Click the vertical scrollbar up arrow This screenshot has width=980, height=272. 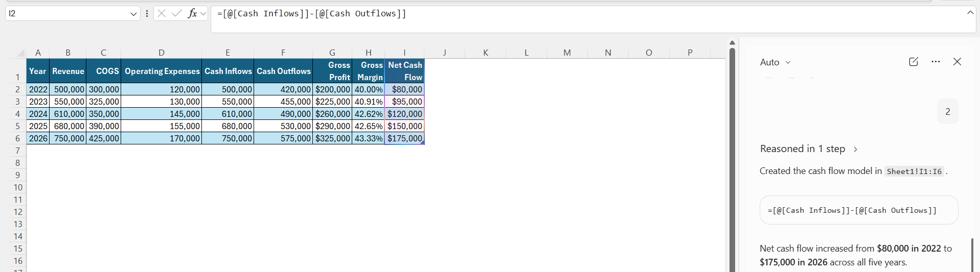pyautogui.click(x=732, y=43)
